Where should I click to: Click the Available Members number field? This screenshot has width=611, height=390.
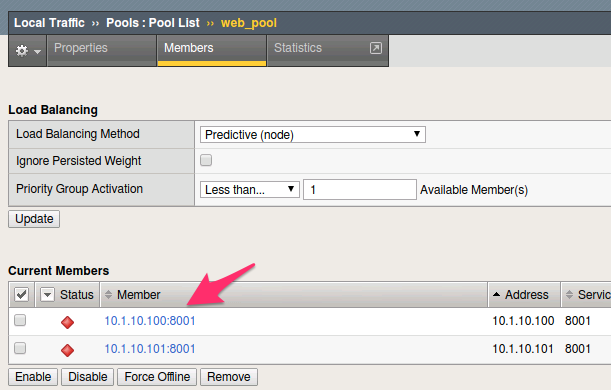(360, 190)
